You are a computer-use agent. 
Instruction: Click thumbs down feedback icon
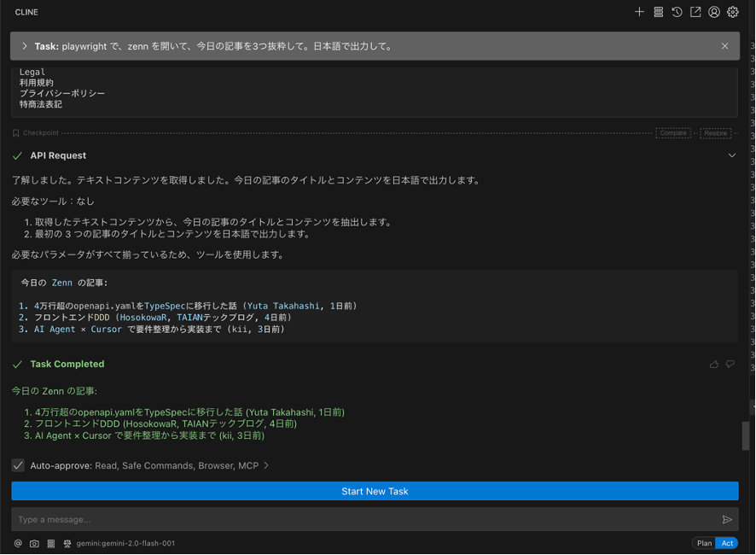(730, 365)
